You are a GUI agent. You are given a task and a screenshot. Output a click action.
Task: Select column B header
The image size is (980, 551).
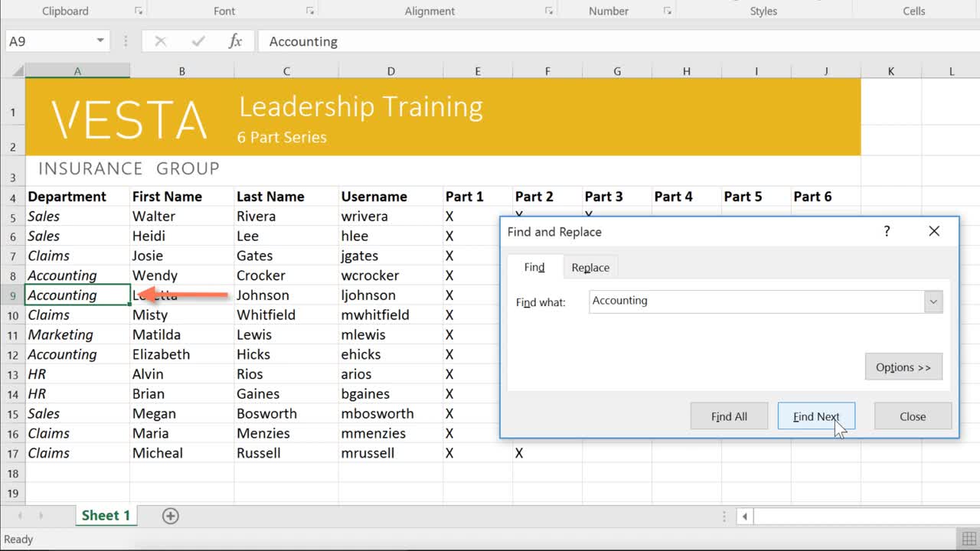click(181, 71)
